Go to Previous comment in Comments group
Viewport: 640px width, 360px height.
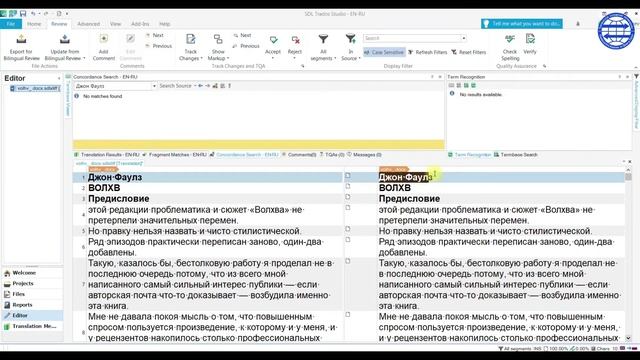tap(159, 46)
